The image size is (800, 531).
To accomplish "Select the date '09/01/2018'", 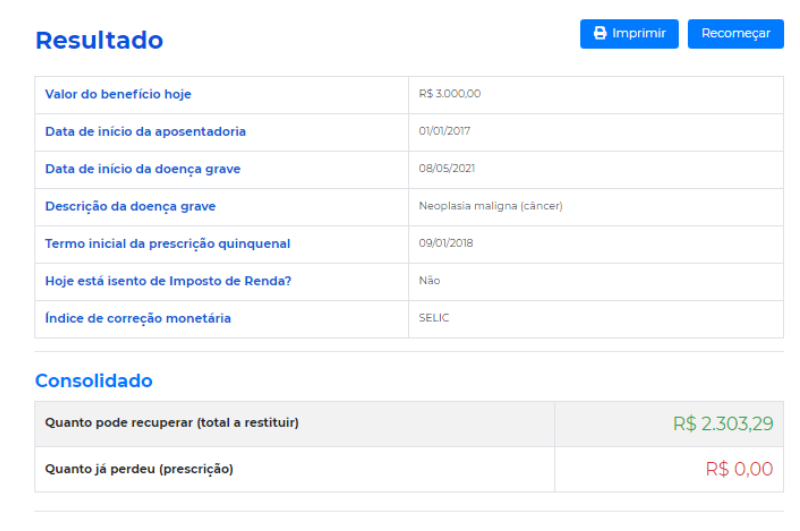I will click(445, 243).
